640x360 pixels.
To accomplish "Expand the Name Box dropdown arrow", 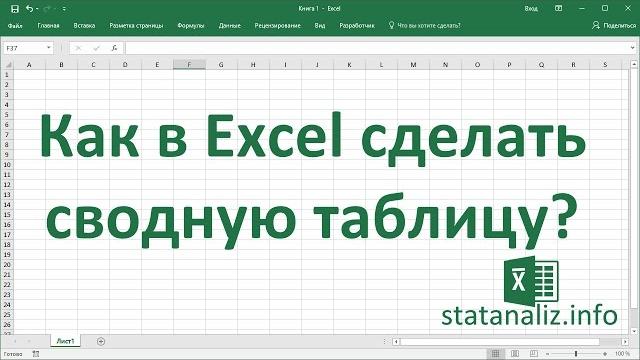I will click(x=49, y=48).
